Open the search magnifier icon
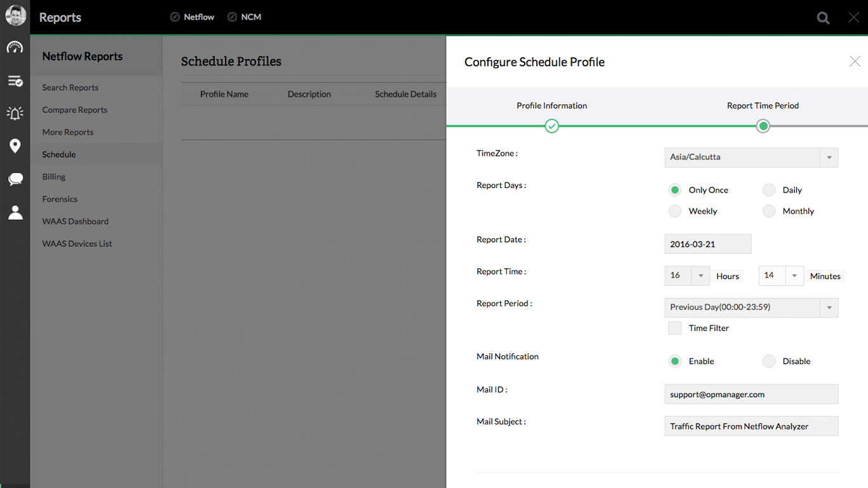This screenshot has height=488, width=868. click(823, 18)
